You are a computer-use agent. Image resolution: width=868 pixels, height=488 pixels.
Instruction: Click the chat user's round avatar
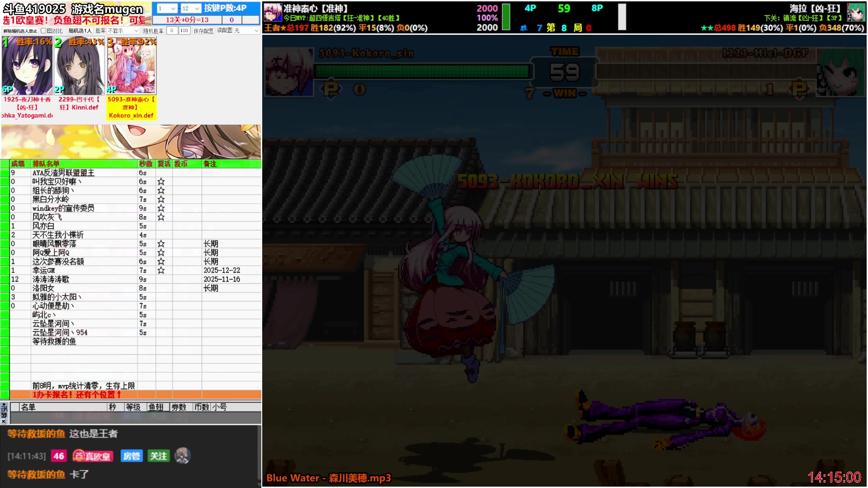point(183,455)
